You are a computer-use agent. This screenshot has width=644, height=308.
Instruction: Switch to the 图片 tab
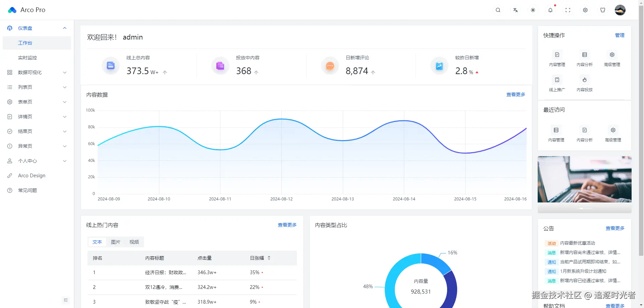pos(115,242)
